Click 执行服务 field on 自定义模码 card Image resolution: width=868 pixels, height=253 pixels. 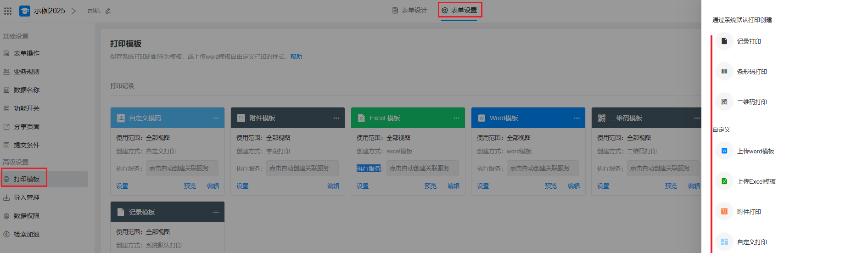182,169
